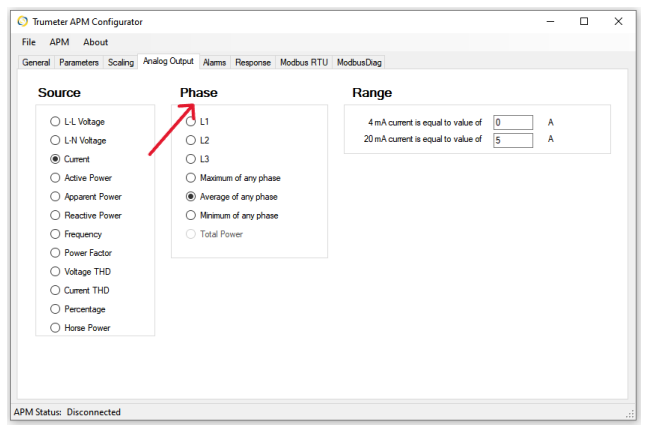Viewport: 648px width, 432px height.
Task: Select Active Power source
Action: point(81,178)
